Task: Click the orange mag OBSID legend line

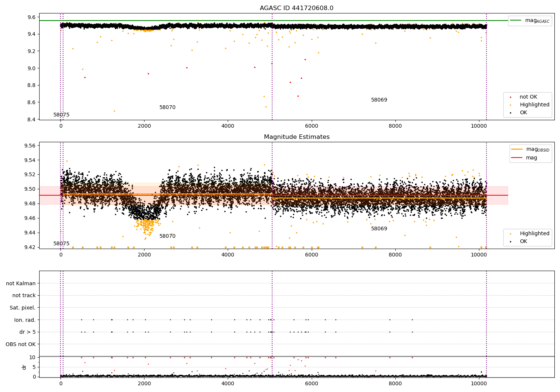Action: coord(517,149)
